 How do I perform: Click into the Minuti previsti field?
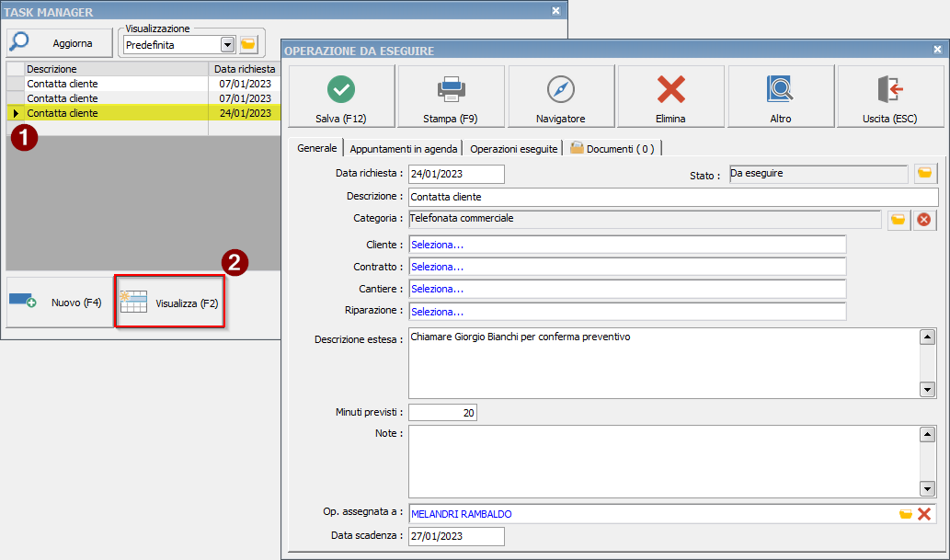tap(442, 413)
